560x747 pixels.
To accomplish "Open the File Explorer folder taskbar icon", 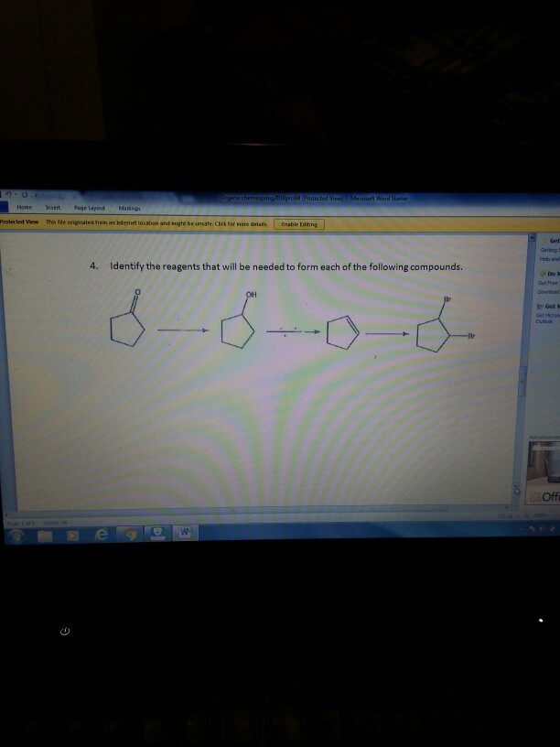I will point(45,536).
